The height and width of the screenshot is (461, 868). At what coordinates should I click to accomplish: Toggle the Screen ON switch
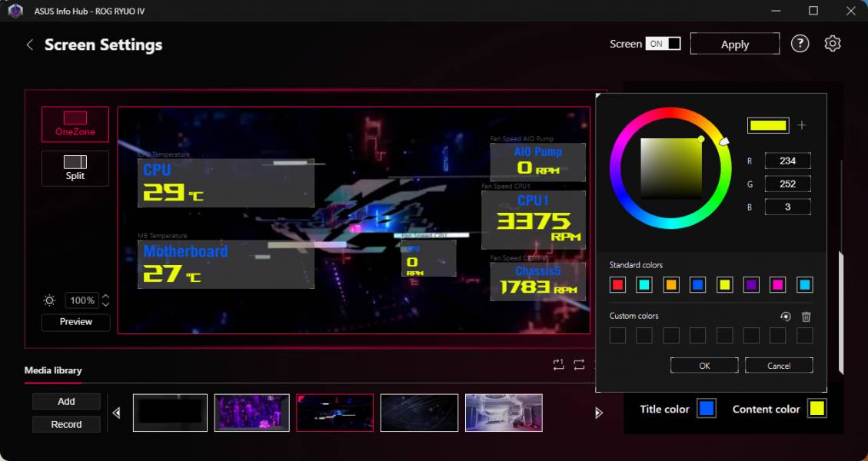coord(663,44)
